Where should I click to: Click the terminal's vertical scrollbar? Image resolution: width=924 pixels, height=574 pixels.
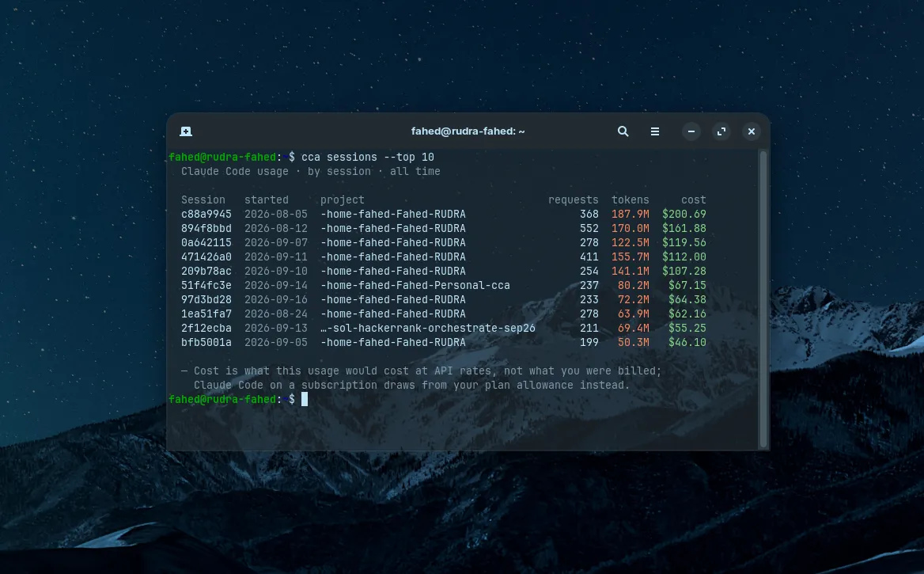tap(763, 298)
